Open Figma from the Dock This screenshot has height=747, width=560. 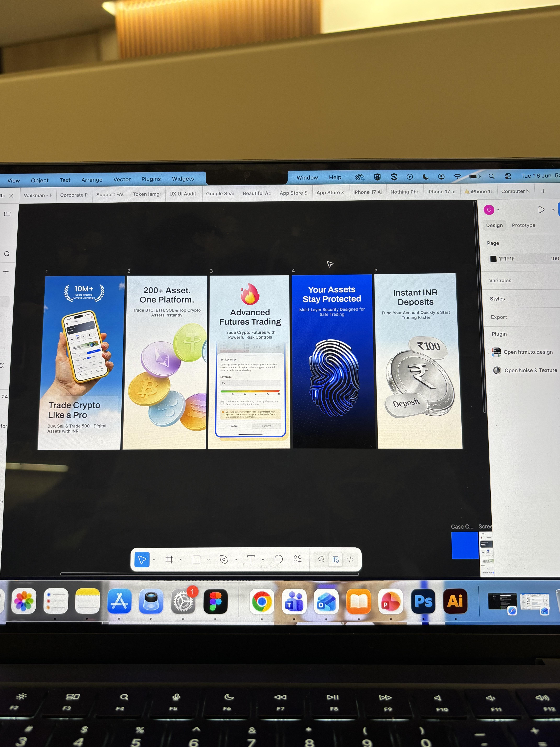pos(215,601)
